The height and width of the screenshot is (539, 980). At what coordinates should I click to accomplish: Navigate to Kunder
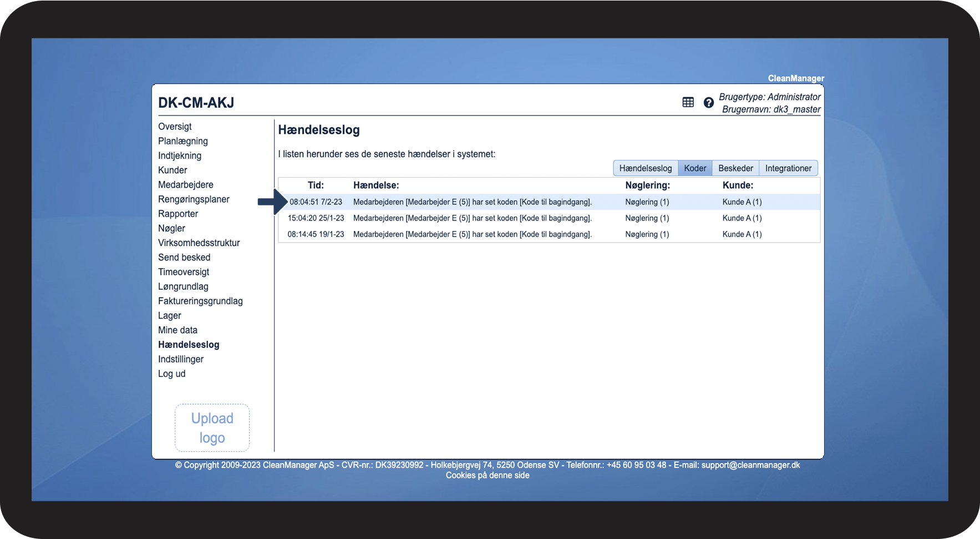[172, 170]
